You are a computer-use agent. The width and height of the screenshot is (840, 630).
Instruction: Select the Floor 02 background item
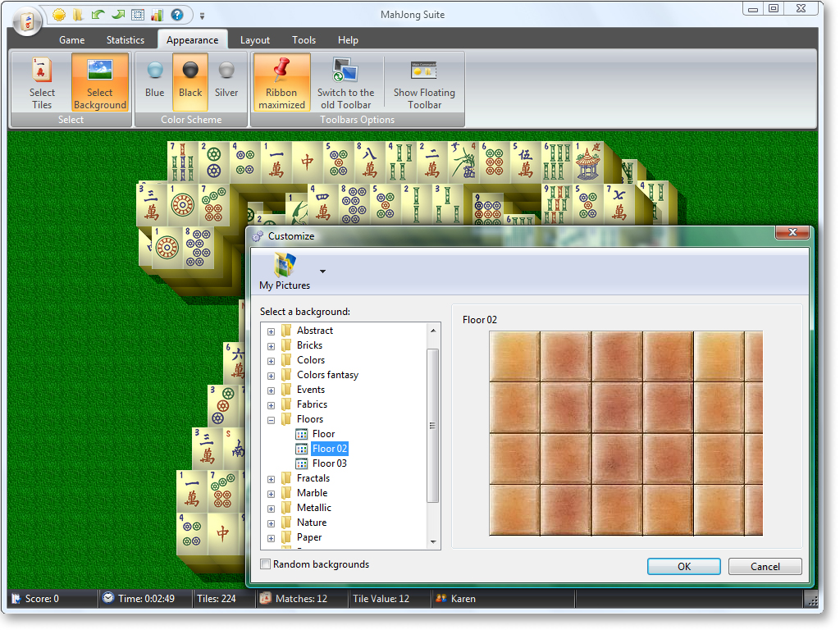330,449
